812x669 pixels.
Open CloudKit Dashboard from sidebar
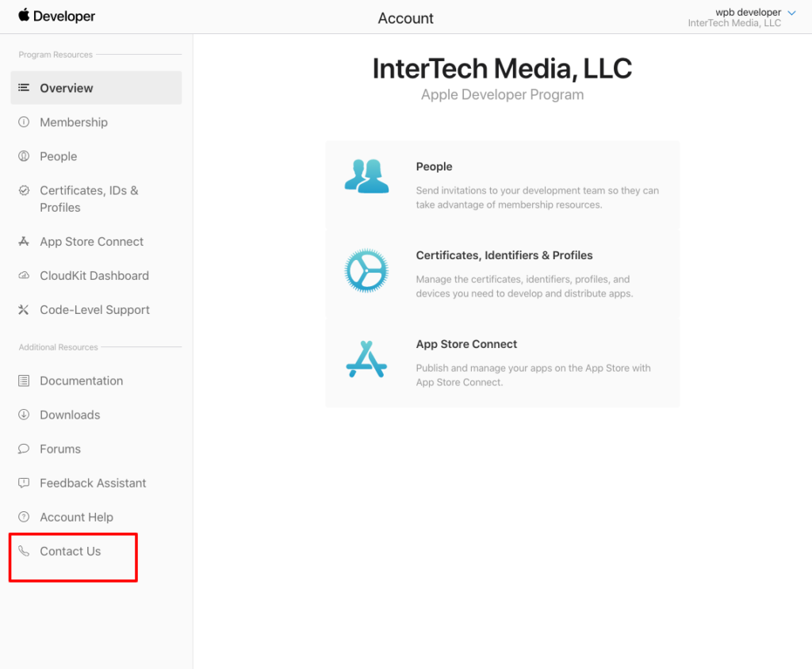click(x=96, y=276)
